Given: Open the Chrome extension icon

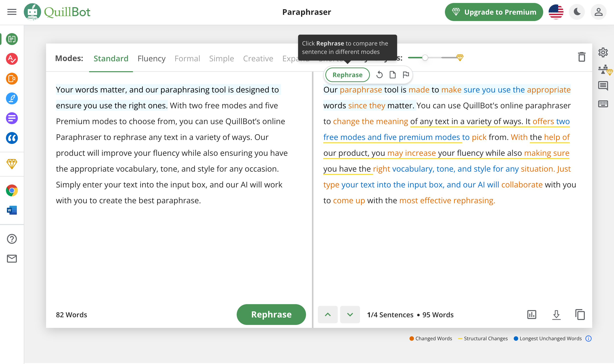Looking at the screenshot, I should pos(12,190).
